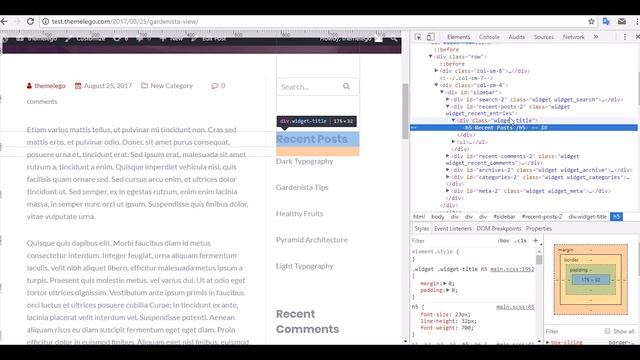Screen dimensions: 640x360
Task: Collapse the col-sm-4 div node
Action: point(436,85)
